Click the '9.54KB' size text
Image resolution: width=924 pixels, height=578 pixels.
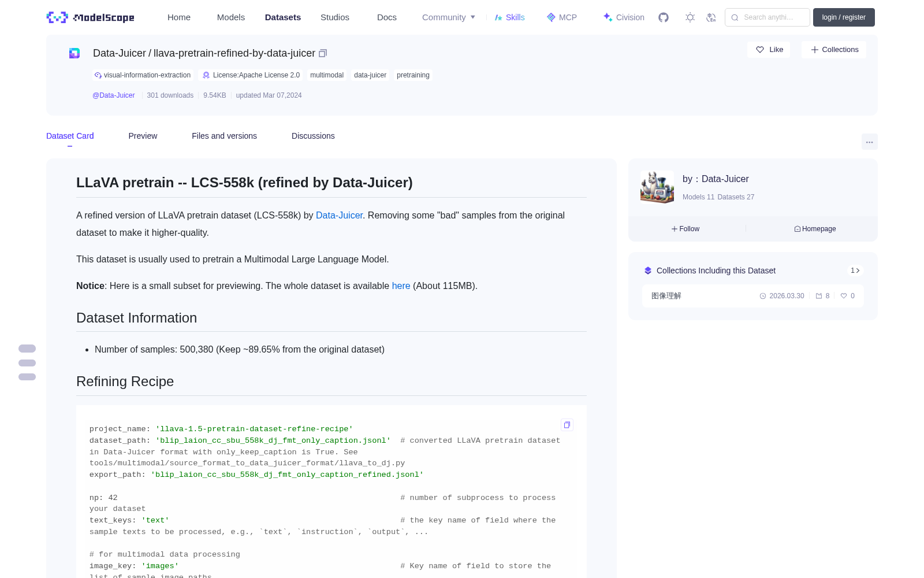[x=214, y=95]
